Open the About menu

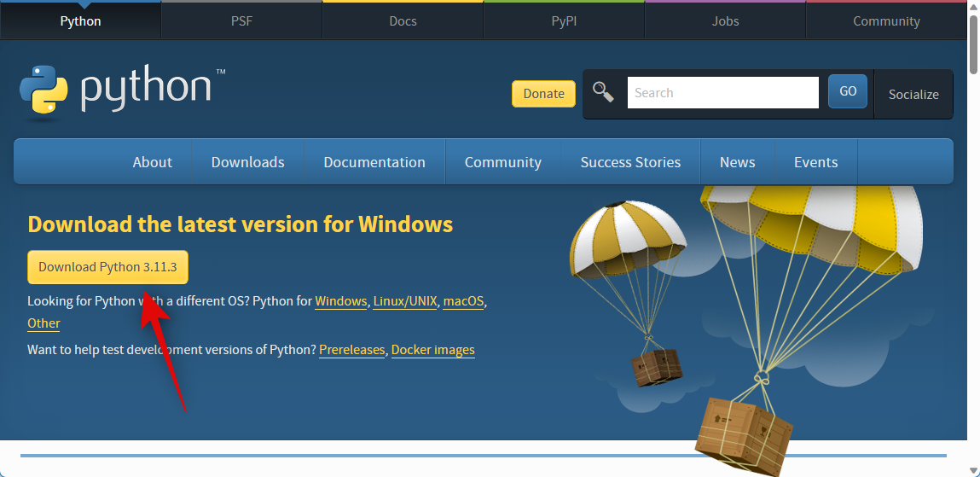[x=153, y=162]
